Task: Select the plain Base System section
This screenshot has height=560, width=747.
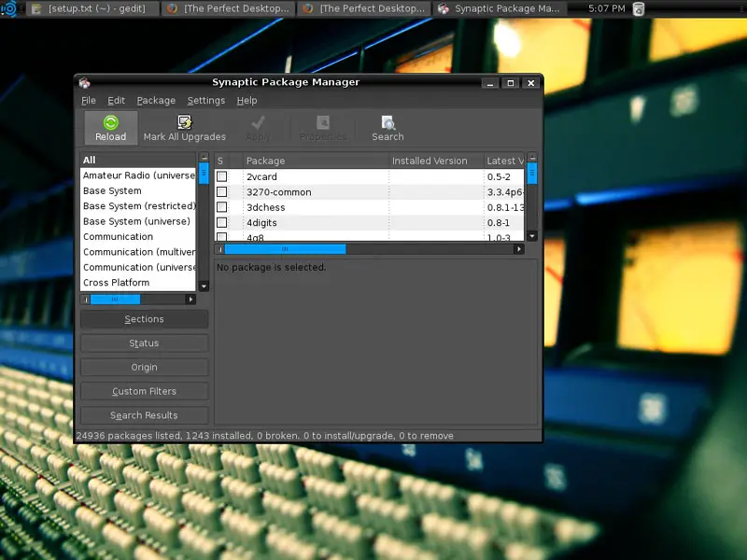Action: (x=137, y=190)
